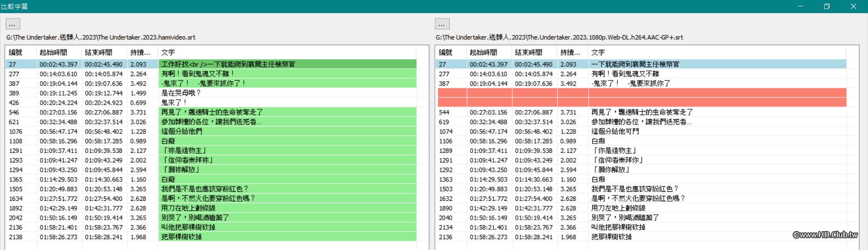Click left start time 00:19:11.245
This screenshot has width=868, height=250.
coord(58,93)
